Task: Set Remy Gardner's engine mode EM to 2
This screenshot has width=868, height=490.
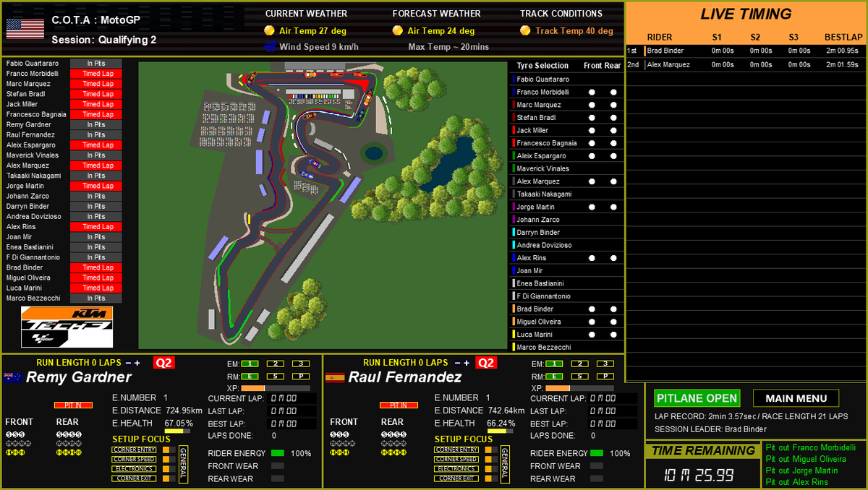Action: point(276,364)
